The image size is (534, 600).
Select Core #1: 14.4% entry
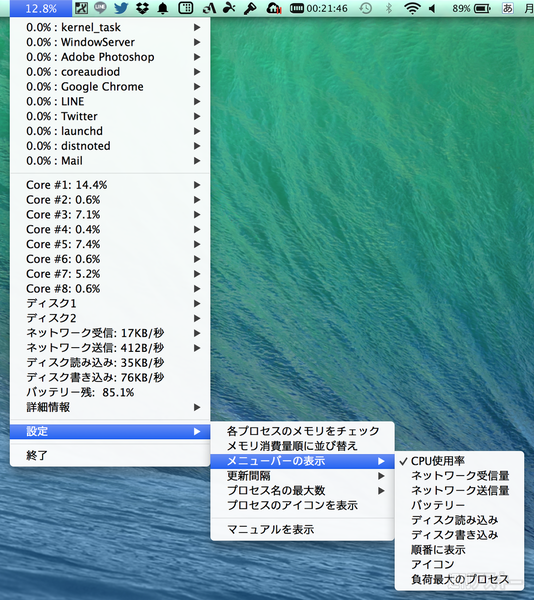(x=110, y=185)
